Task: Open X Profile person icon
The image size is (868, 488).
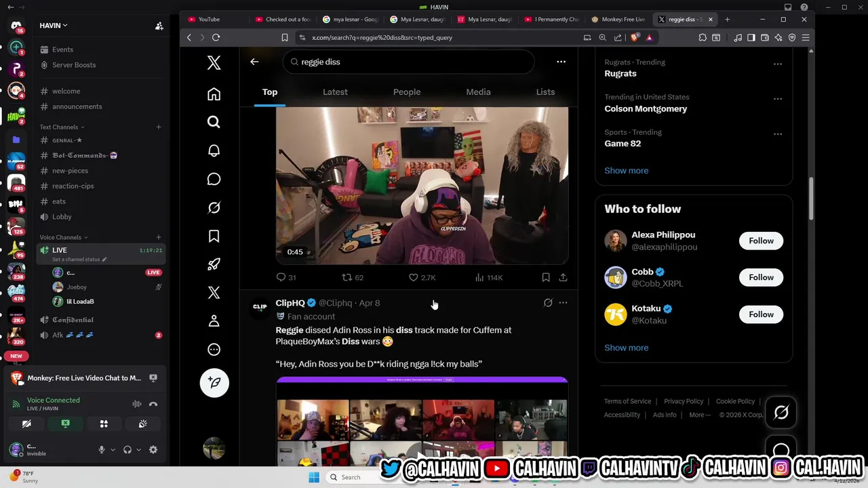Action: 214,321
